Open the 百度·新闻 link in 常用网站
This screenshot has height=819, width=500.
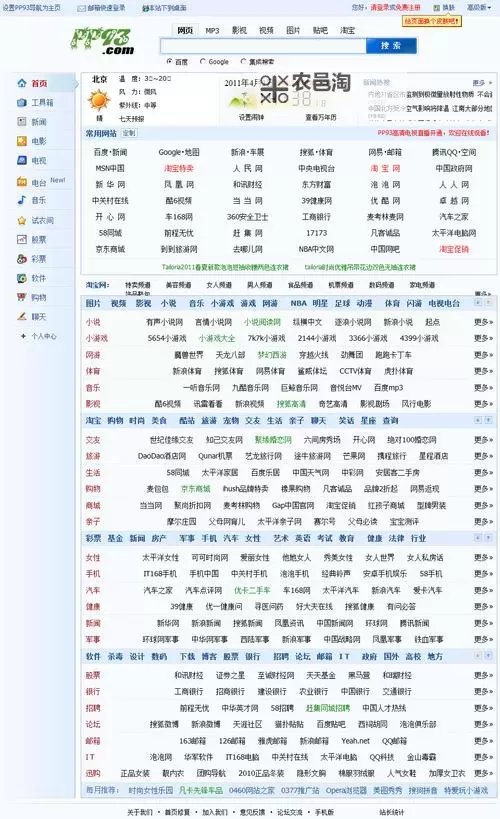click(110, 153)
